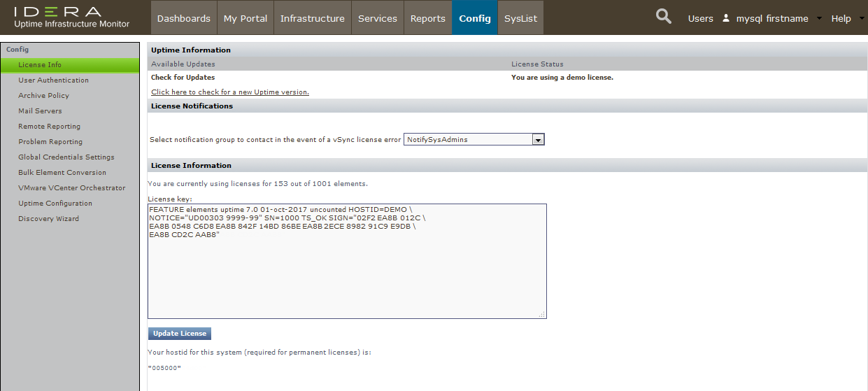
Task: Click the '153 out of 1001 elements' text
Action: [321, 184]
